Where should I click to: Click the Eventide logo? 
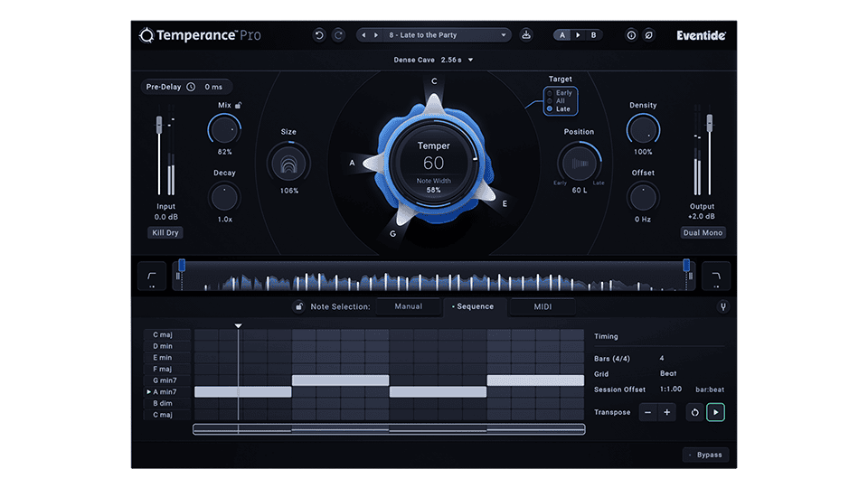701,35
